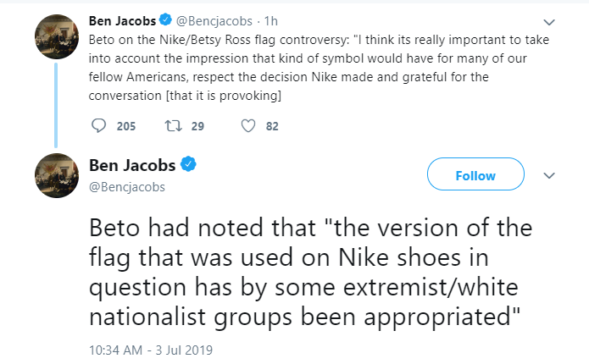View the 82 likes count
Viewport: 589px width, 364px height.
[272, 126]
